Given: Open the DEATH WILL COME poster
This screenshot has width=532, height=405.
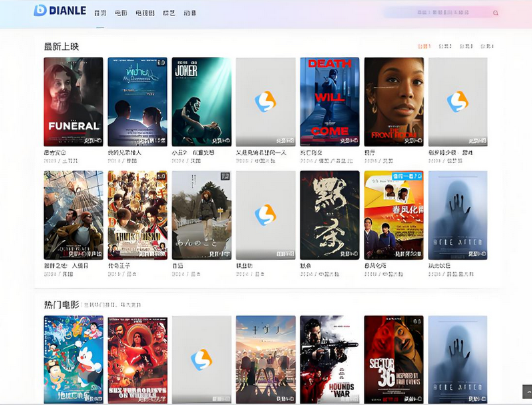Looking at the screenshot, I should click(x=330, y=102).
